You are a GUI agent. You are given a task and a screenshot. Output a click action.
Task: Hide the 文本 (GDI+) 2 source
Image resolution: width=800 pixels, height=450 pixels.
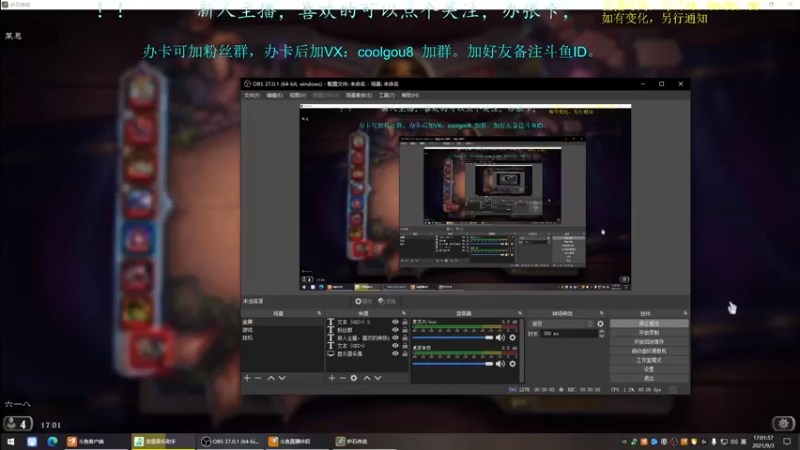395,322
